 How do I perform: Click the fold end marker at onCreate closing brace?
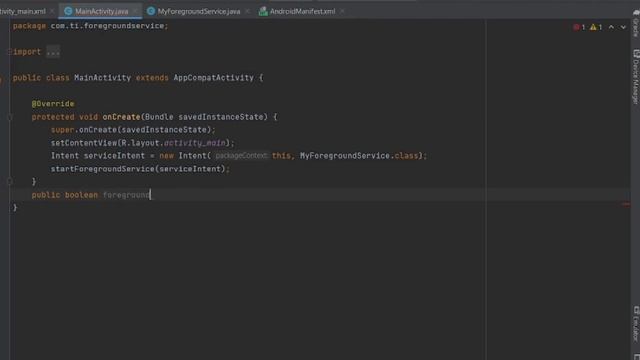(10, 182)
